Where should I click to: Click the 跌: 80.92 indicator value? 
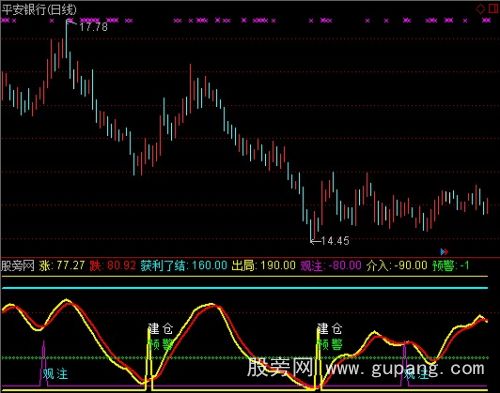point(113,266)
